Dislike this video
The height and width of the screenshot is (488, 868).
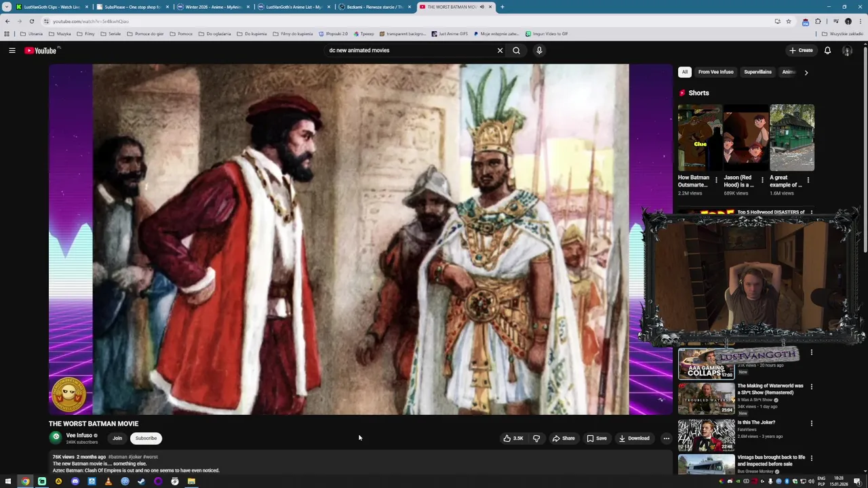[536, 439]
